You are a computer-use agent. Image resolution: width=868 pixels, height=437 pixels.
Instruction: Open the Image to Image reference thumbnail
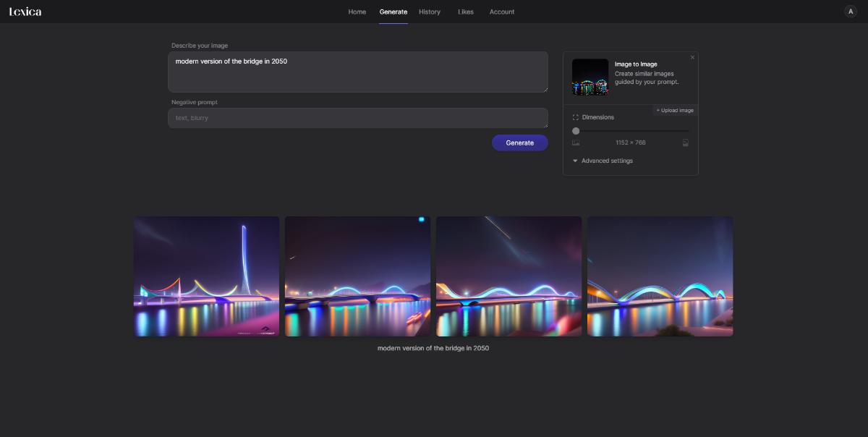[x=590, y=77]
